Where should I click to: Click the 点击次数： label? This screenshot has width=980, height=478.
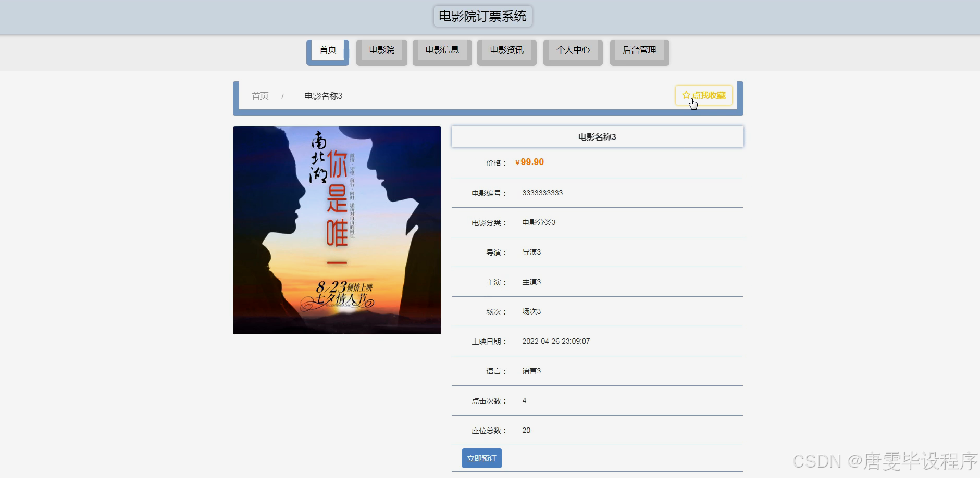click(x=489, y=401)
